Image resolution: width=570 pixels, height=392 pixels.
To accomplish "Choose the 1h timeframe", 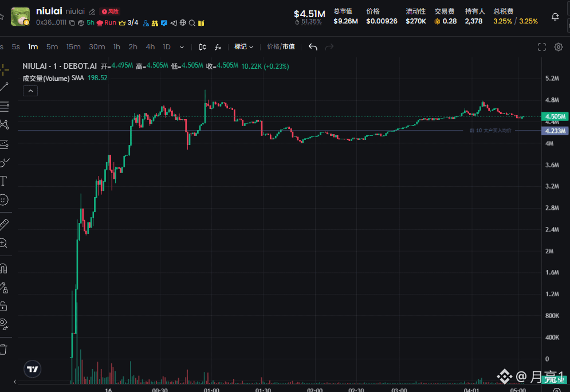I will pos(117,47).
